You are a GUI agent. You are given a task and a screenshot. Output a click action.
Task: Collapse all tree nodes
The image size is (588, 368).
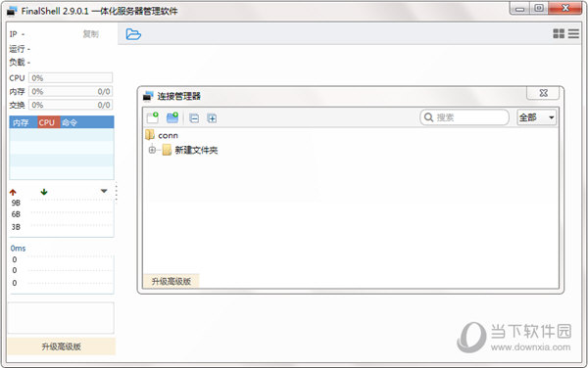pos(194,118)
